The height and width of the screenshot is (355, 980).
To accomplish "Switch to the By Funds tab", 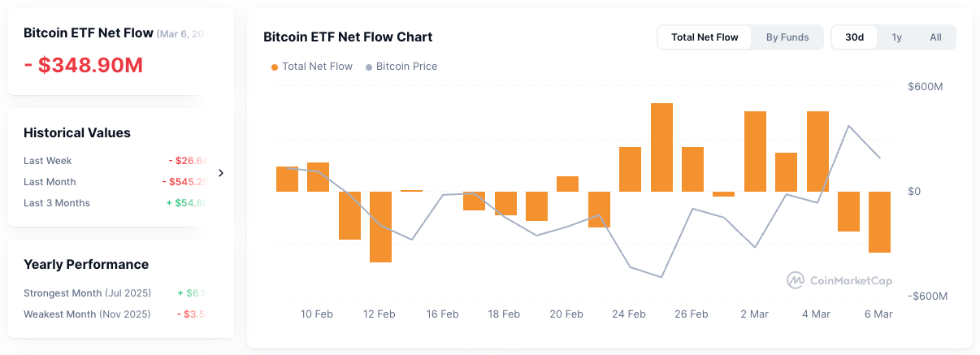I will (787, 37).
